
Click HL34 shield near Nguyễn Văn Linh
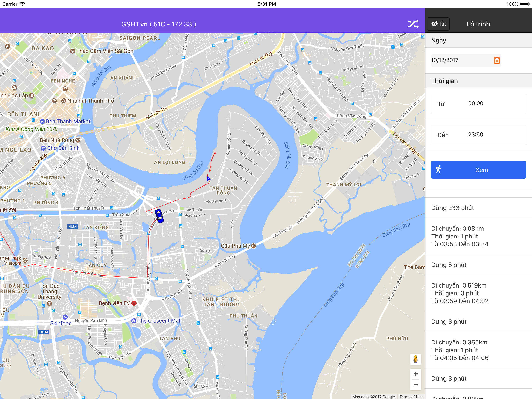pyautogui.click(x=44, y=332)
